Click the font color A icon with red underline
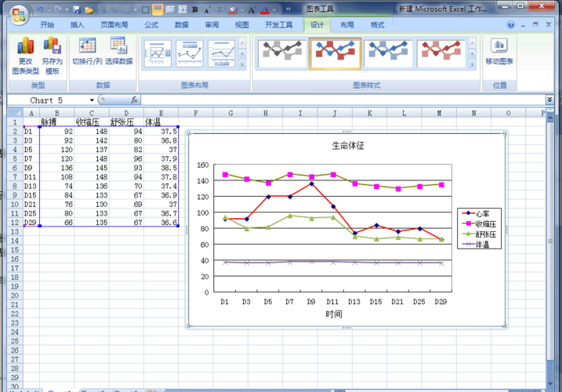 click(x=265, y=9)
